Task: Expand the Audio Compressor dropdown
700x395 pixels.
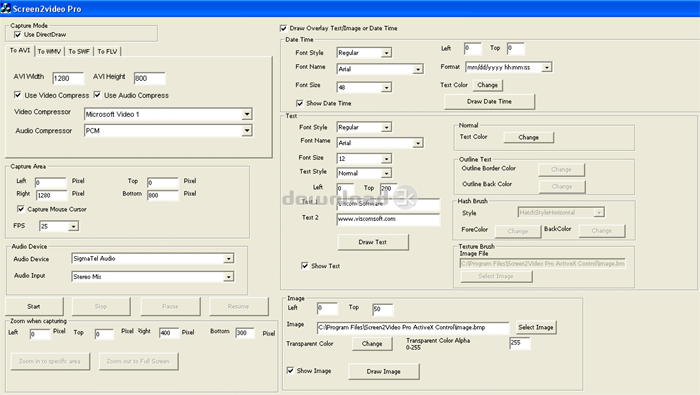Action: click(247, 130)
